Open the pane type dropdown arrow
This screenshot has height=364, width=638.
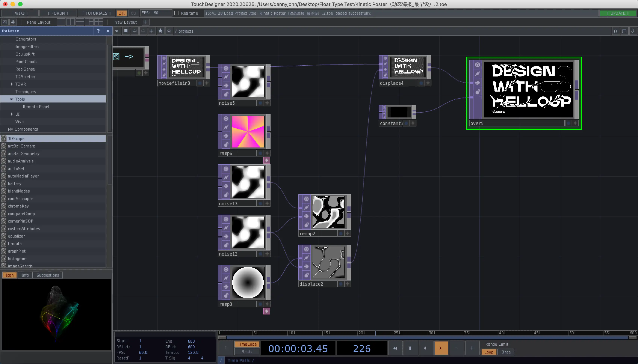[x=117, y=31]
